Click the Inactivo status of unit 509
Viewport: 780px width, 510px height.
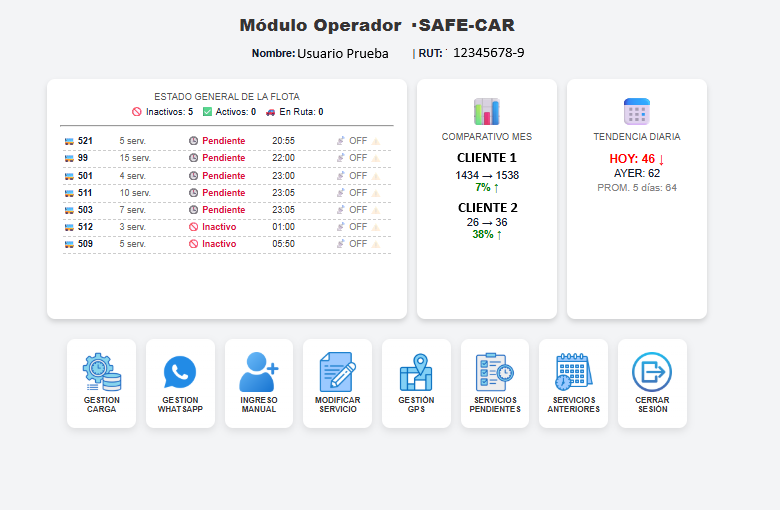click(219, 244)
